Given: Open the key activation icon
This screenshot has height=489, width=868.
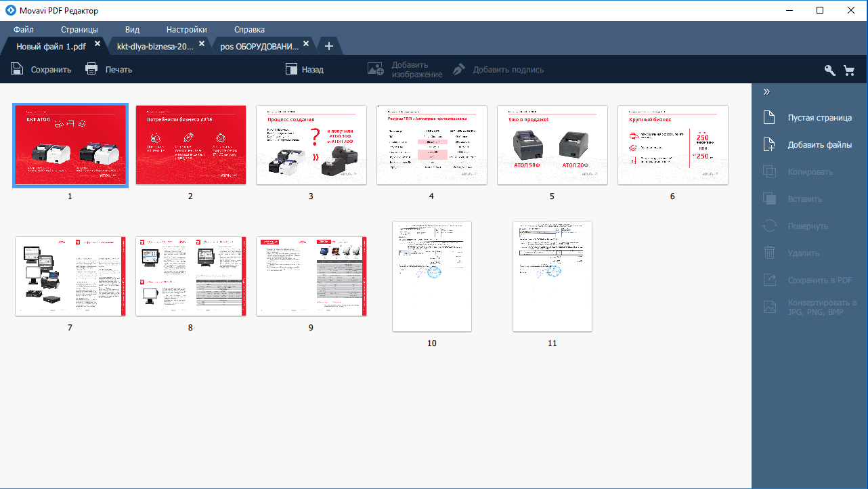Looking at the screenshot, I should click(x=829, y=70).
